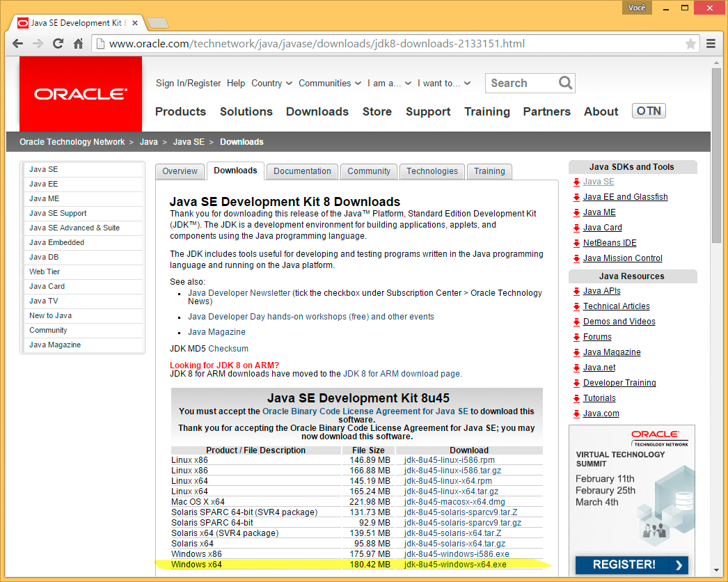Select Web Tier in left sidebar
Viewport: 728px width, 582px height.
pos(84,272)
